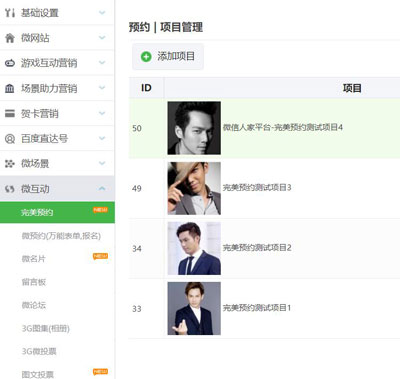
Task: Expand the 基础设置 chevron
Action: coord(102,13)
